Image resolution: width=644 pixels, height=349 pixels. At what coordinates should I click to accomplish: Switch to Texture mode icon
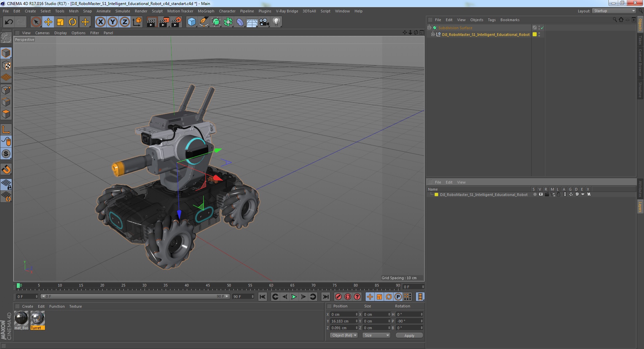[x=6, y=65]
